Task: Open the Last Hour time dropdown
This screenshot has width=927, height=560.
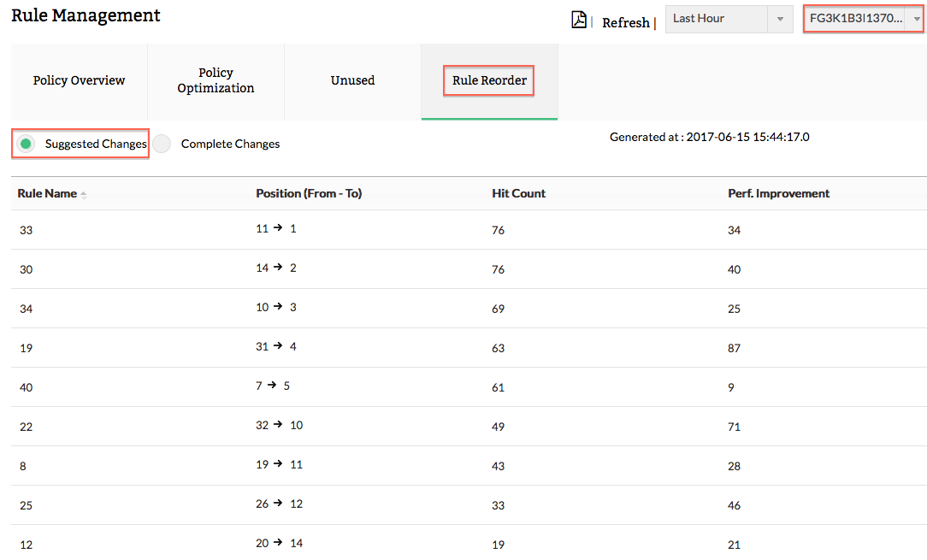Action: tap(717, 19)
